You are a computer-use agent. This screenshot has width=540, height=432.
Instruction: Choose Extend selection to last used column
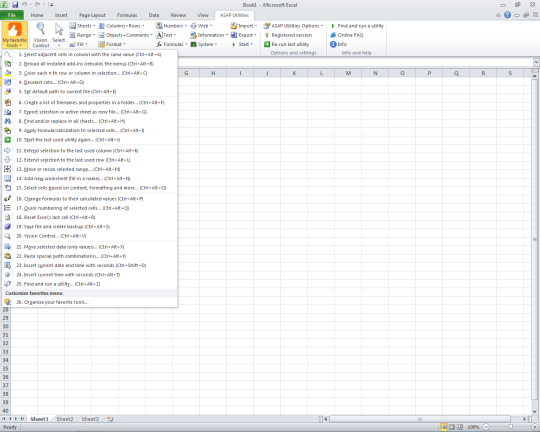(90, 151)
